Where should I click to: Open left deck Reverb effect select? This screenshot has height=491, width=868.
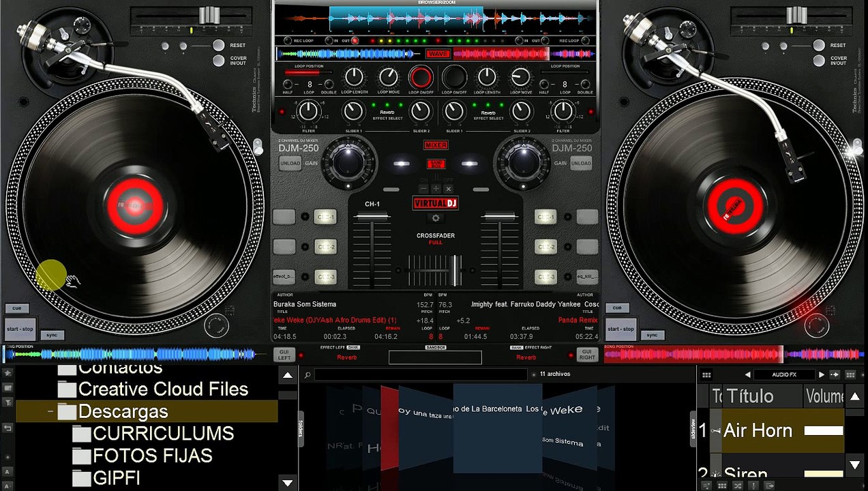point(387,113)
